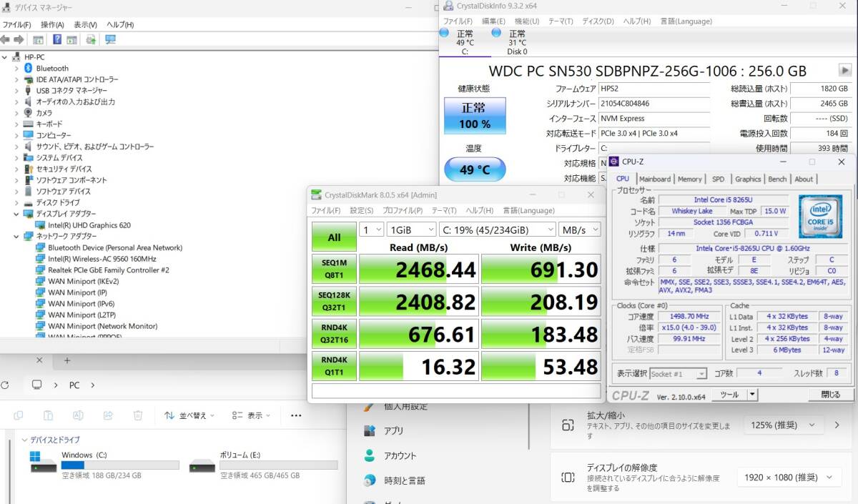The image size is (858, 504).
Task: Click the share icon in Explorer toolbar
Action: coord(108,415)
